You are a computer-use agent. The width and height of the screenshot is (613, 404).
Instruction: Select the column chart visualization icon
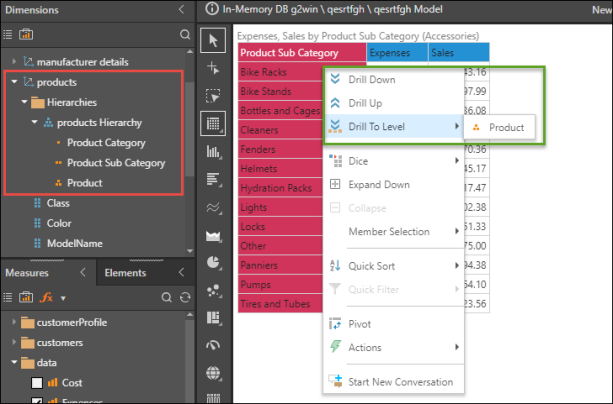tap(213, 152)
